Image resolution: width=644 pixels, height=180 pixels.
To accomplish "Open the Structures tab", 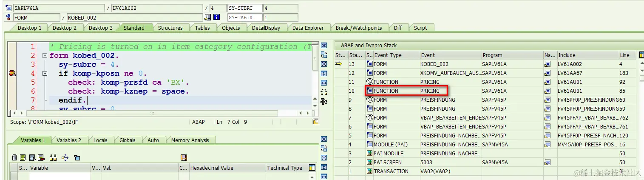I will [170, 28].
